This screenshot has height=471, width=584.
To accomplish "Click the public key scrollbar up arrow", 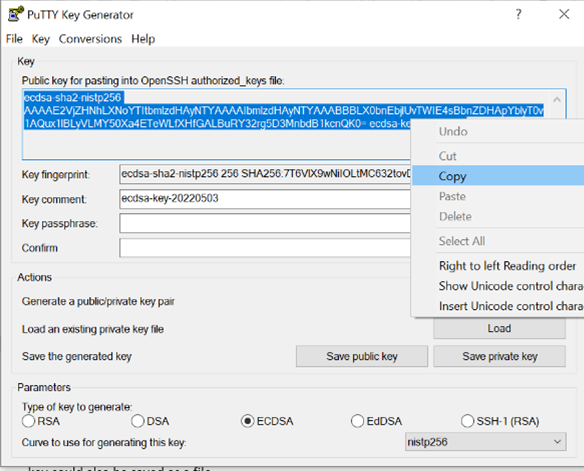I will click(557, 99).
